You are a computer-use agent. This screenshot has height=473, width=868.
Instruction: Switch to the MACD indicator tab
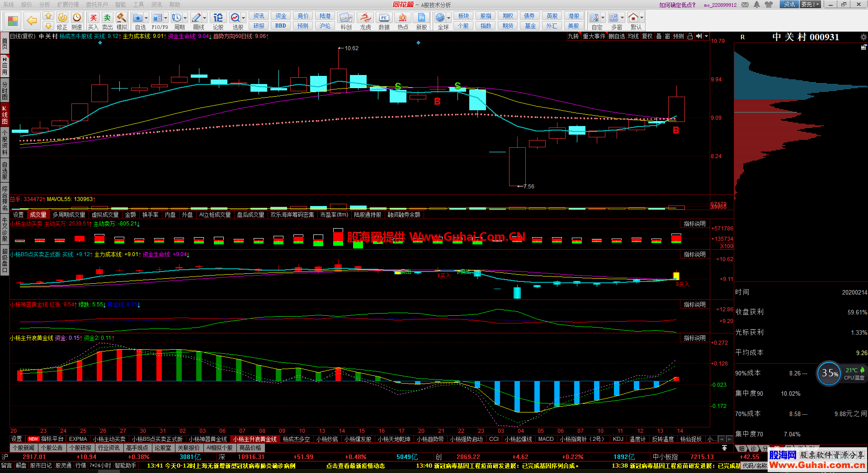click(x=546, y=439)
